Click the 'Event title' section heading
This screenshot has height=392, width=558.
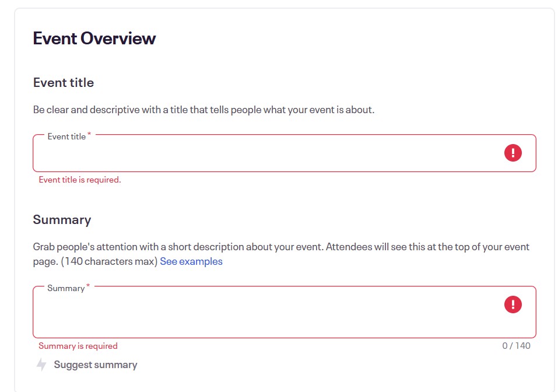[64, 83]
